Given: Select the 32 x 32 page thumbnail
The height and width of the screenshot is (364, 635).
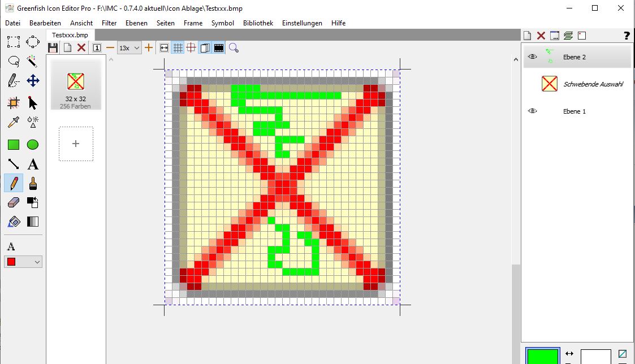Looking at the screenshot, I should (x=76, y=85).
